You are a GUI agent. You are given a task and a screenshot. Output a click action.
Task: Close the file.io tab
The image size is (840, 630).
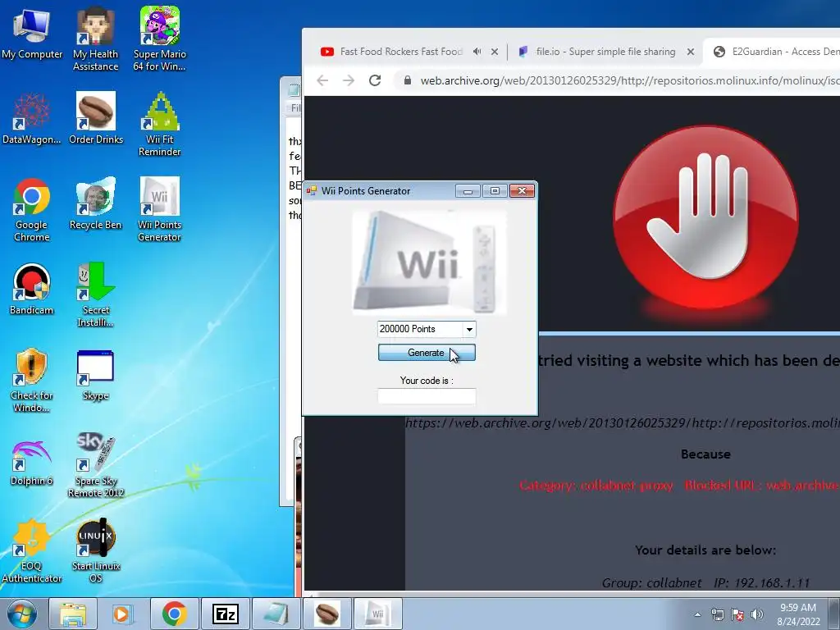pos(691,52)
